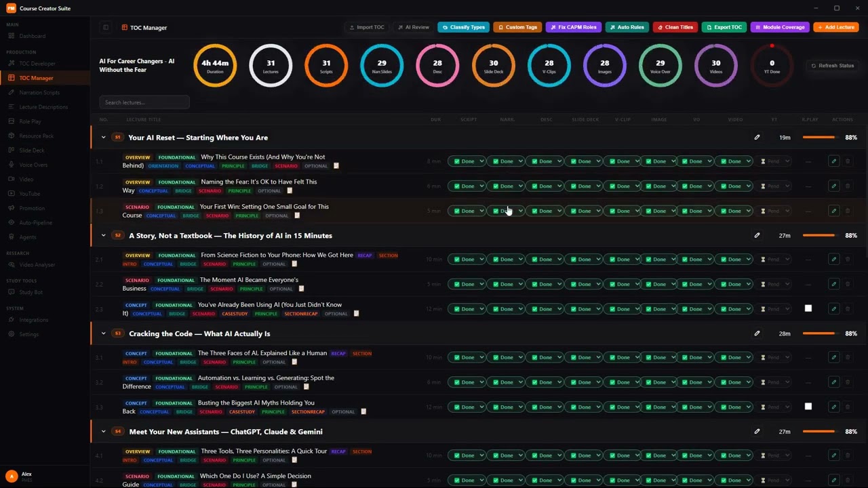Click the Import TOC button
868x488 pixels.
point(367,27)
